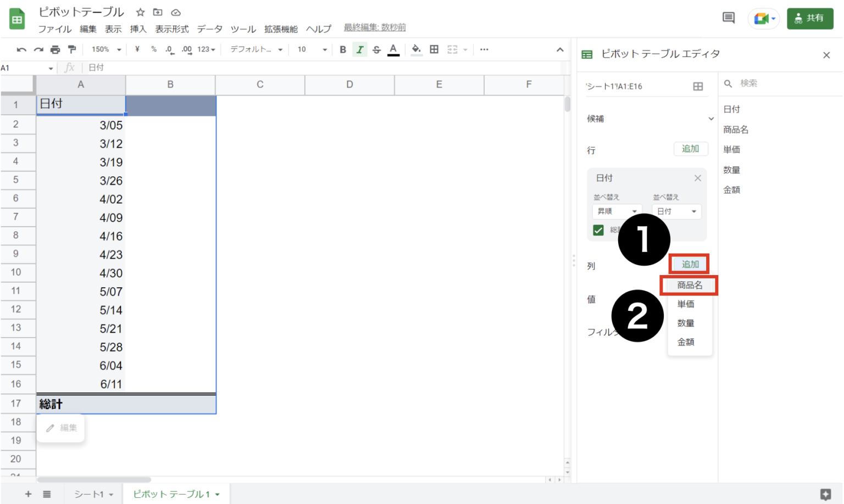Click the green 共有 share button
The width and height of the screenshot is (844, 504).
(x=809, y=18)
